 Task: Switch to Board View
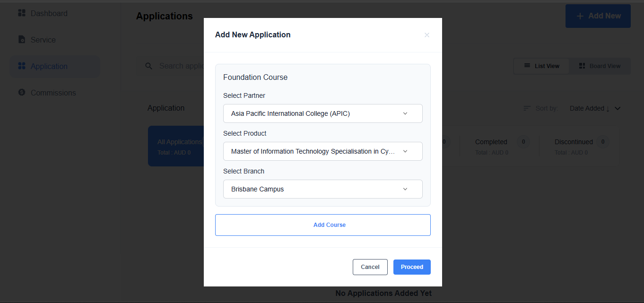point(600,66)
